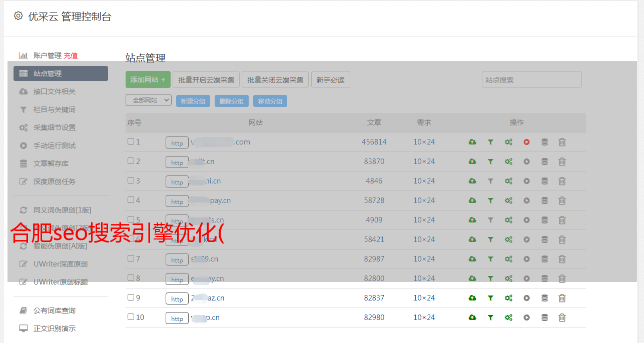The image size is (644, 343).
Task: Click the http button in row 9
Action: 177,299
